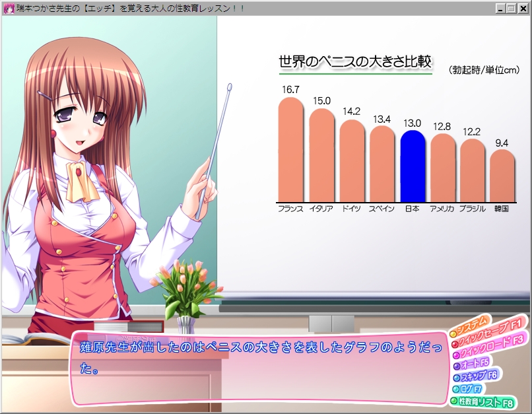
Task: Toggle スキップ F6 skip mode
Action: coord(477,376)
